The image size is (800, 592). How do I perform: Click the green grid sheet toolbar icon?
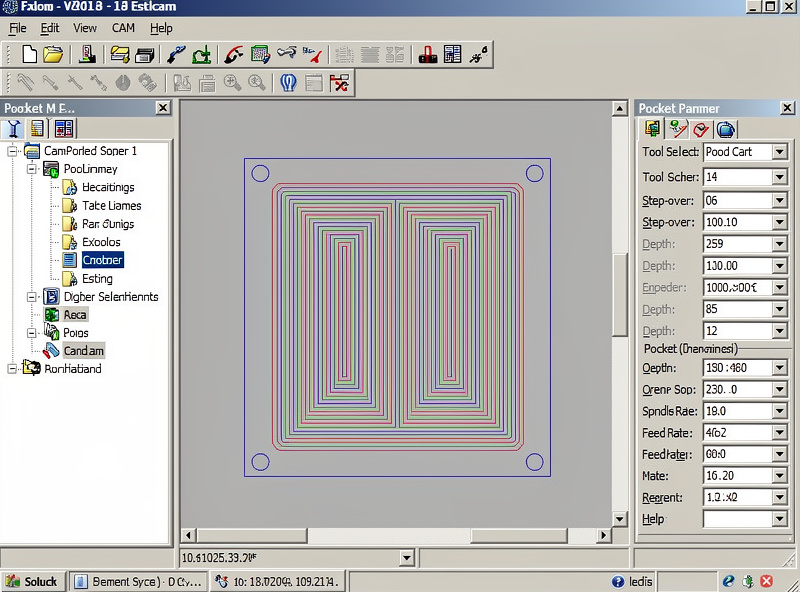(x=260, y=54)
